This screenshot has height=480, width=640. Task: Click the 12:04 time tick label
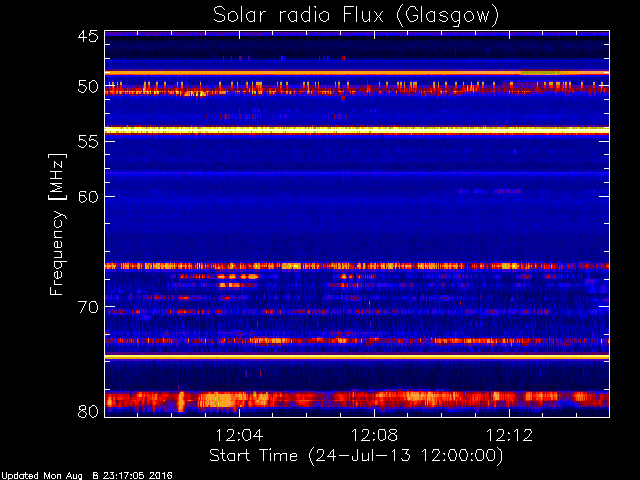(239, 435)
